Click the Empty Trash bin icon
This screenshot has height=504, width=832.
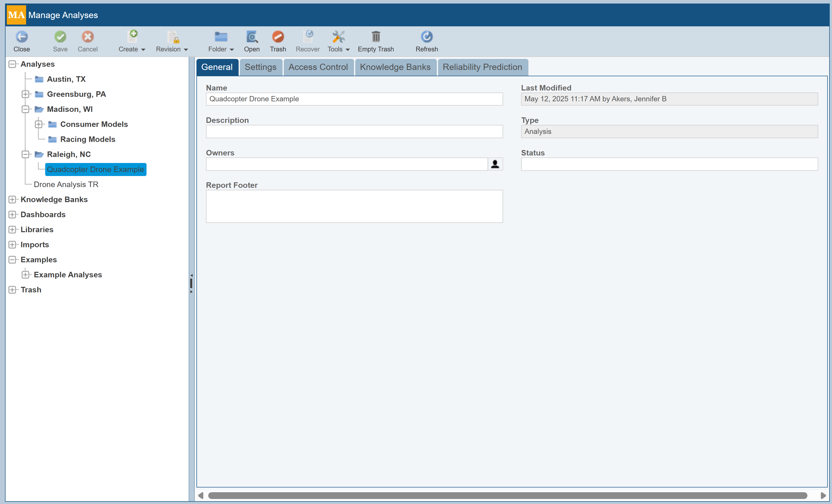[376, 37]
